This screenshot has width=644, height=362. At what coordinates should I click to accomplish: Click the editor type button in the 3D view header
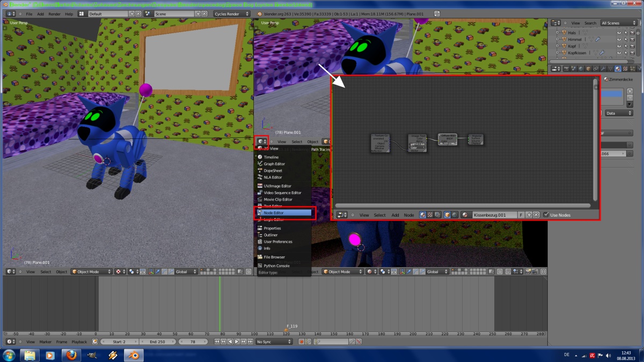pyautogui.click(x=261, y=142)
